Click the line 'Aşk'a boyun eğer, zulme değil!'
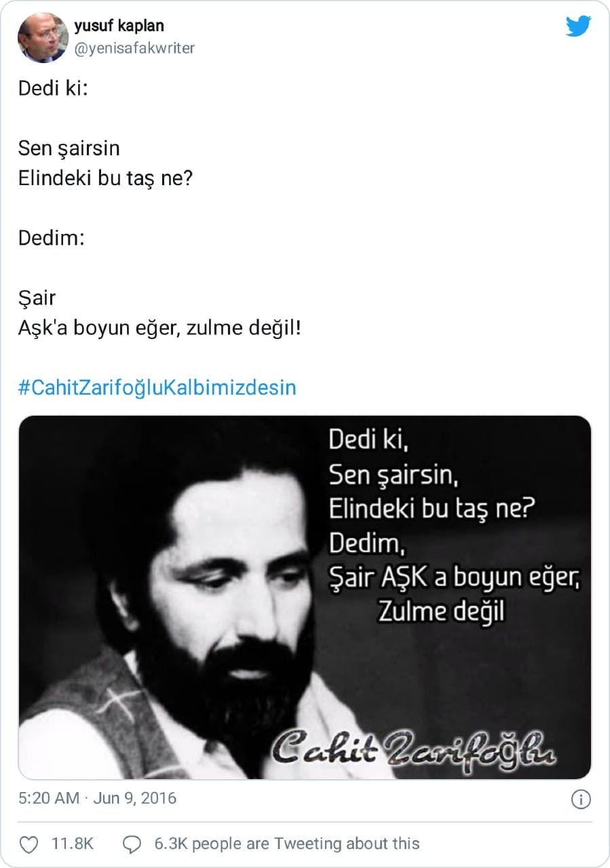The width and height of the screenshot is (610, 868). [x=159, y=328]
